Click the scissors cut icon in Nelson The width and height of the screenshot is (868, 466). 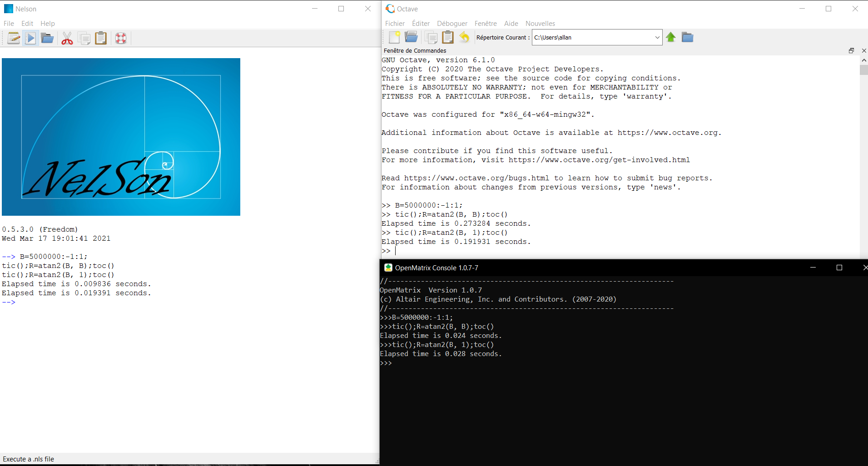[67, 38]
